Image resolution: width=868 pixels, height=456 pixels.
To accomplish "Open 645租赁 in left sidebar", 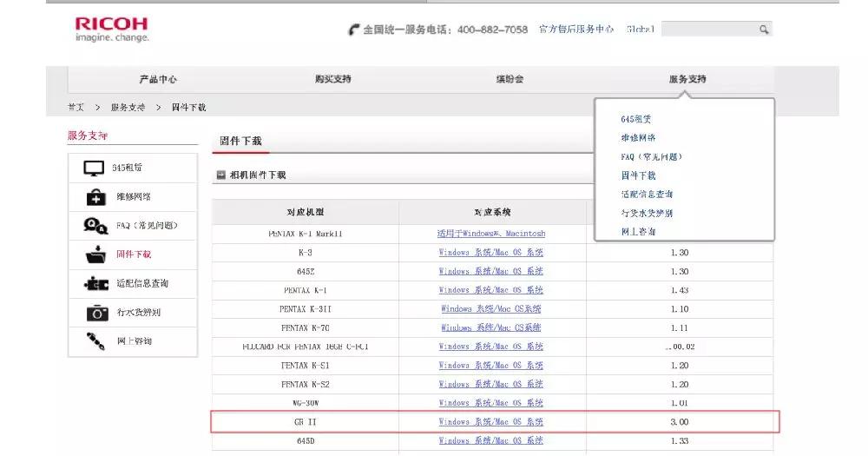I will click(127, 168).
